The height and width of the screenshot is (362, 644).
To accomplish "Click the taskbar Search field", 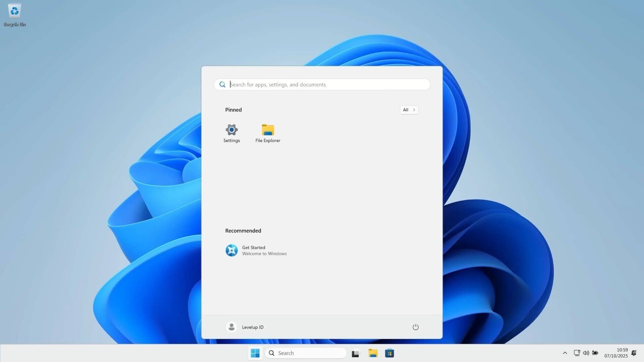I will pos(305,353).
